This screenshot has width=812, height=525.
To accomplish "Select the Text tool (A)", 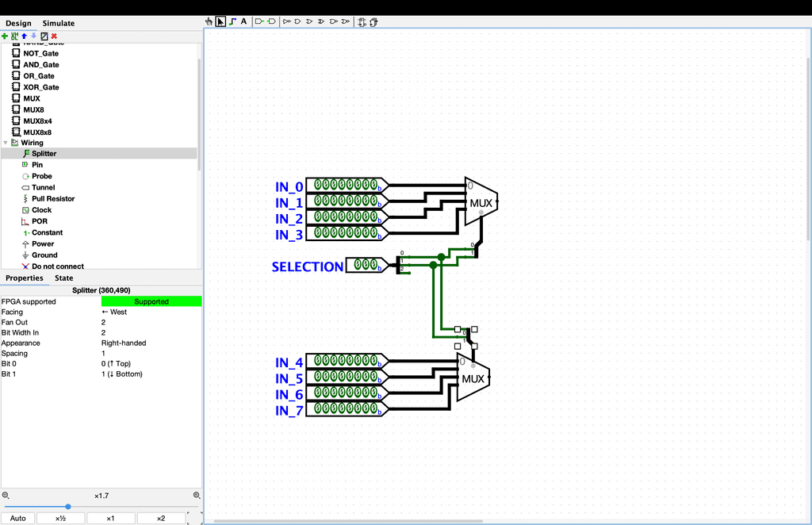I will 243,21.
